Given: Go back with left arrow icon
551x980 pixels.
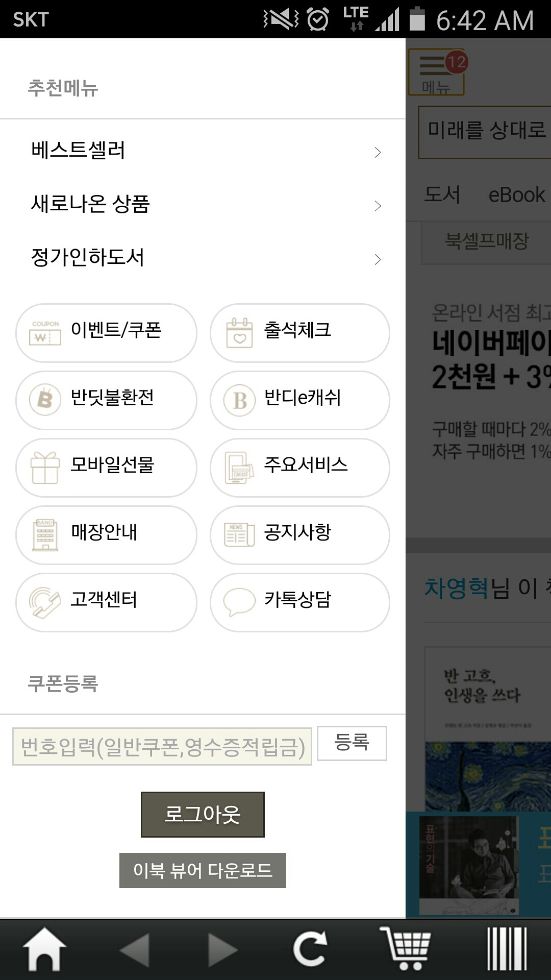Looking at the screenshot, I should (x=134, y=950).
